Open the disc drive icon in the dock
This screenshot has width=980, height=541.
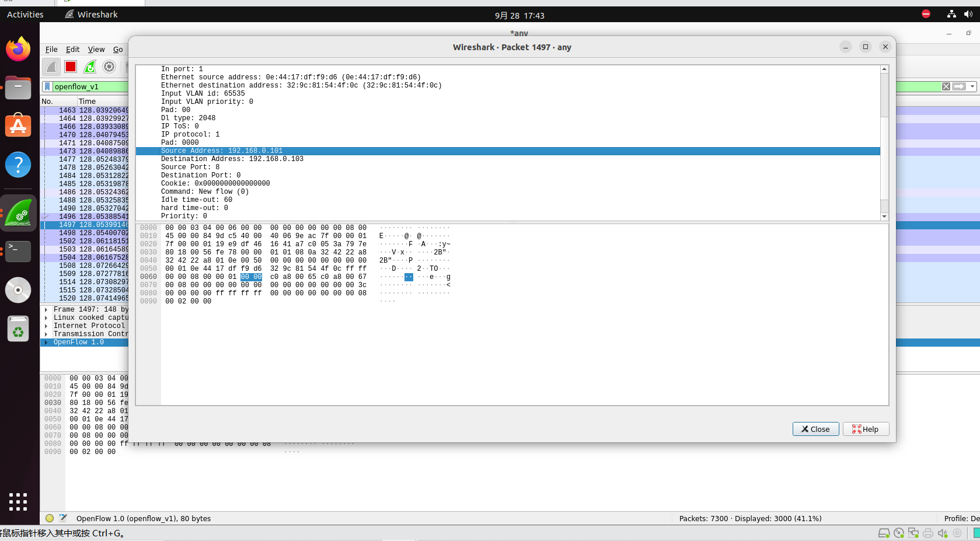pyautogui.click(x=18, y=290)
